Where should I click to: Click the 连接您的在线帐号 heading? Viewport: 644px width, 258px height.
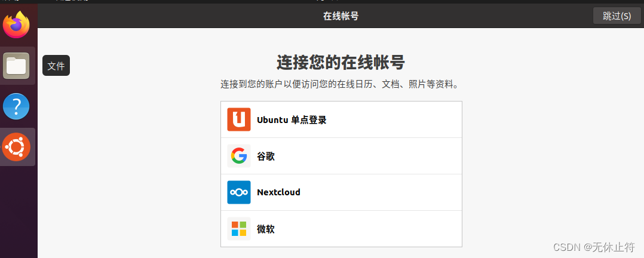[341, 63]
